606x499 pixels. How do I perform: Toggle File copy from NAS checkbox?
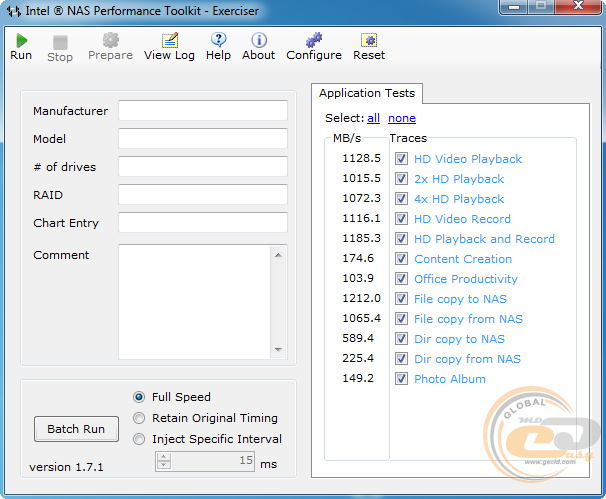pyautogui.click(x=401, y=319)
